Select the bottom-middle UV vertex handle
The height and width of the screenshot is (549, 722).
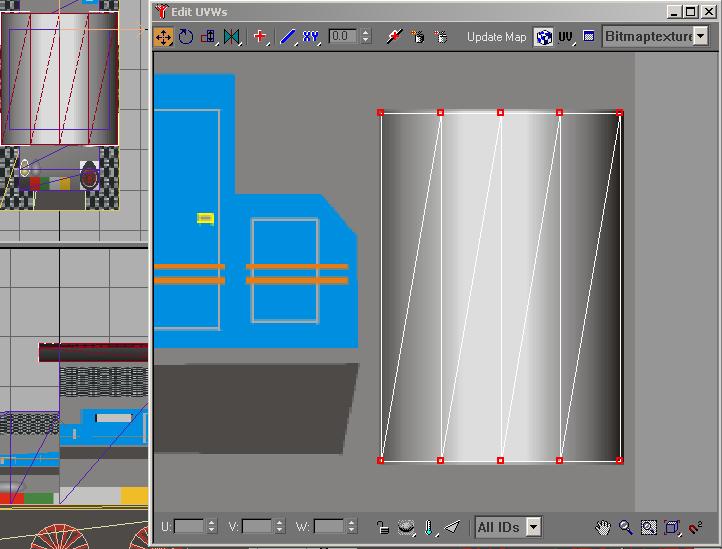tap(501, 460)
